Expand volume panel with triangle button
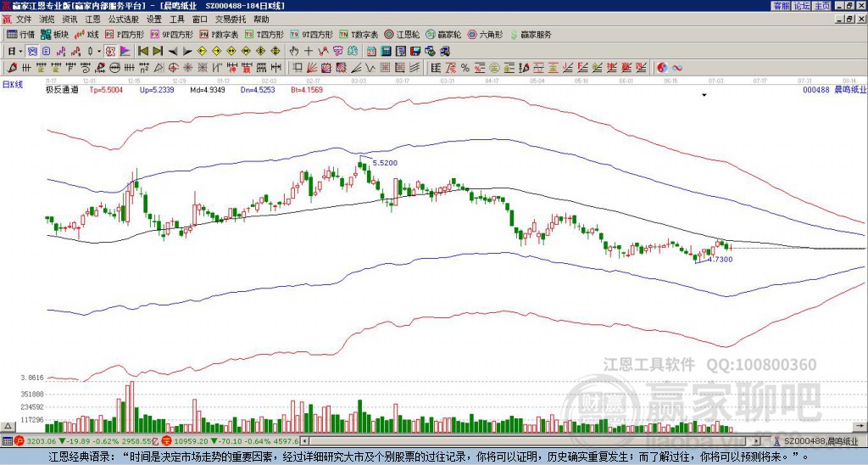 [x=8, y=426]
